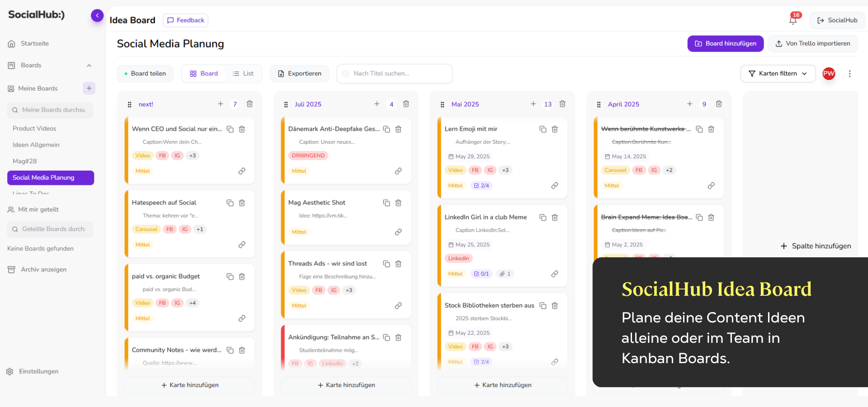This screenshot has width=868, height=407.
Task: Open Einstellungen
Action: click(33, 371)
